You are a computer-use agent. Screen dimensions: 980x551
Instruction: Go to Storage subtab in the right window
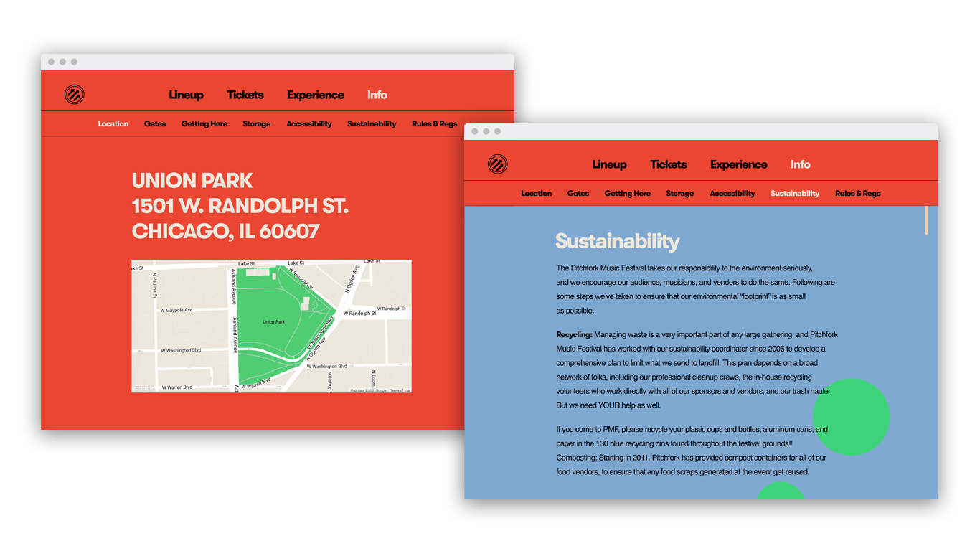pyautogui.click(x=680, y=193)
